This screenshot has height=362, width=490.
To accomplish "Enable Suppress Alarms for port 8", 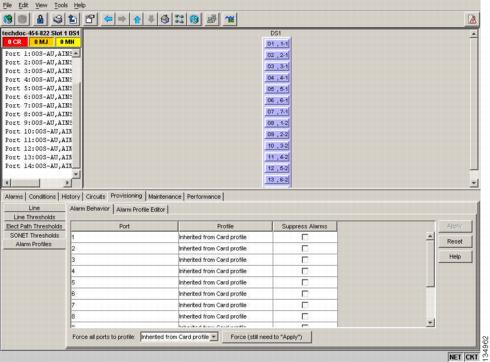I will [305, 316].
